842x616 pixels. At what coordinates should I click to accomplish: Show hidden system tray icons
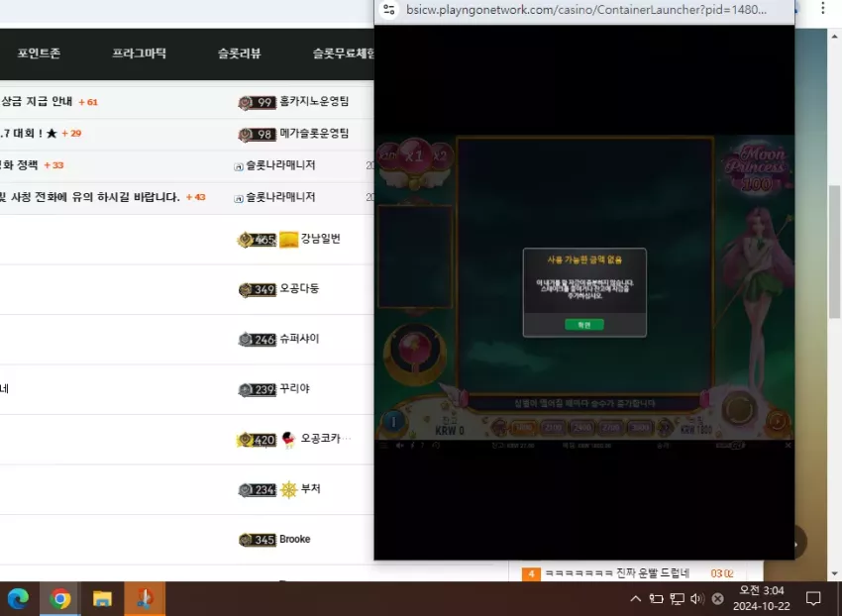635,598
